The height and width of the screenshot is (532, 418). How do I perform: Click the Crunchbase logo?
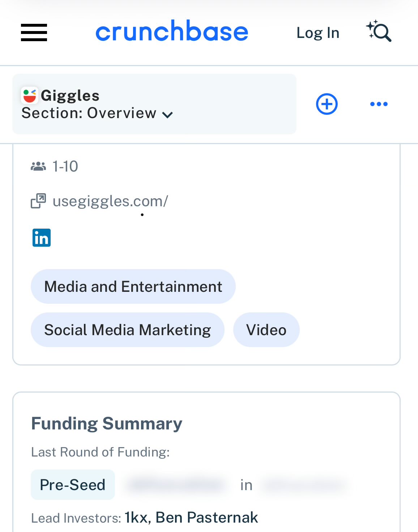pos(172,32)
